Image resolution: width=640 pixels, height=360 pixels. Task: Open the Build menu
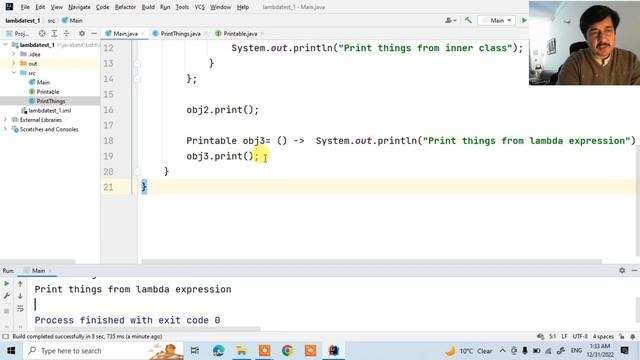coord(148,7)
